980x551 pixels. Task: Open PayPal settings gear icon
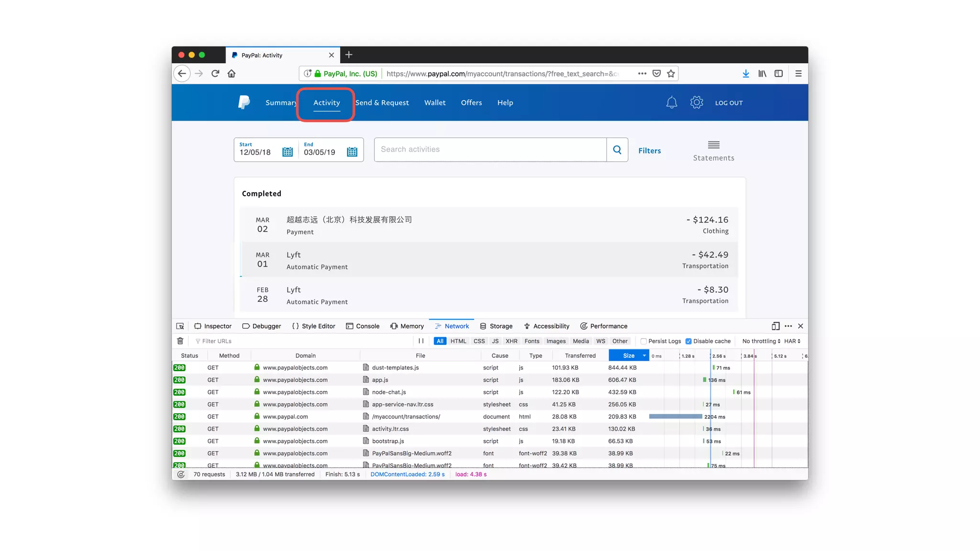coord(696,102)
